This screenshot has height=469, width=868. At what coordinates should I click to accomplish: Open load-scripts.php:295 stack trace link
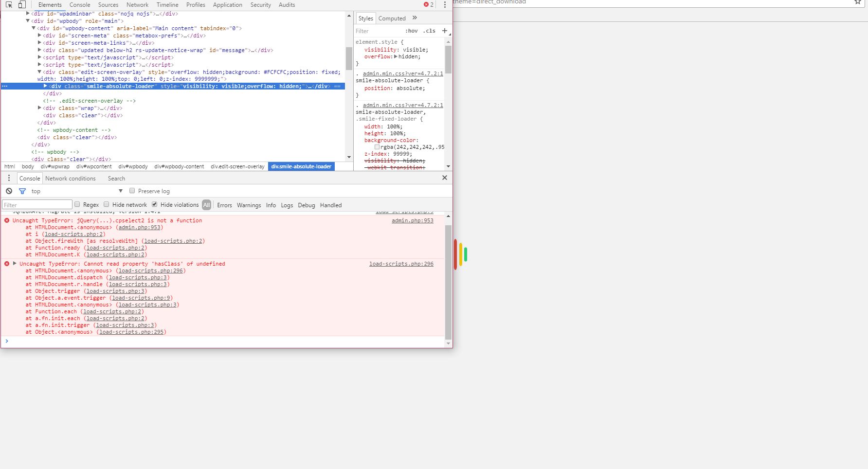click(x=132, y=332)
